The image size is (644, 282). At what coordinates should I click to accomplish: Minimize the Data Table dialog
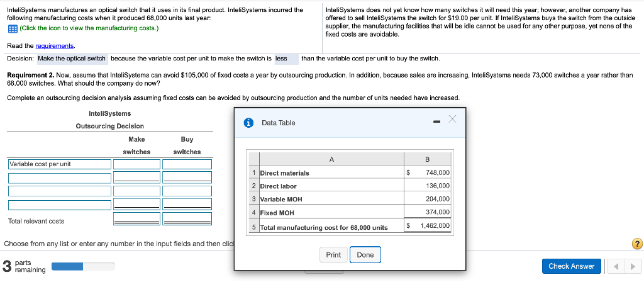coord(436,121)
